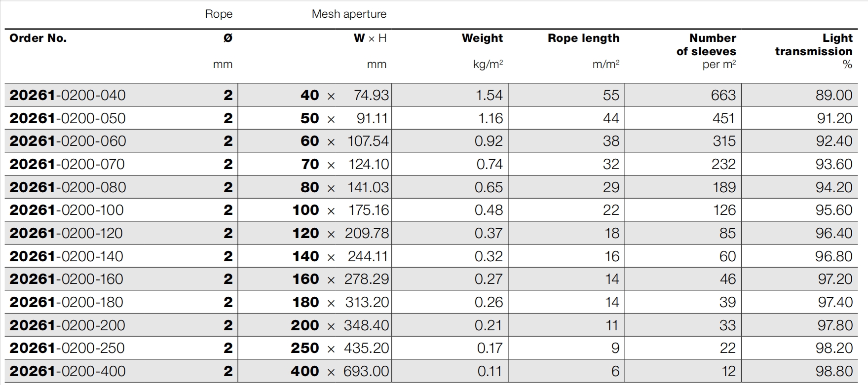Select order number 20261-0200-250
Image resolution: width=868 pixels, height=385 pixels.
67,348
